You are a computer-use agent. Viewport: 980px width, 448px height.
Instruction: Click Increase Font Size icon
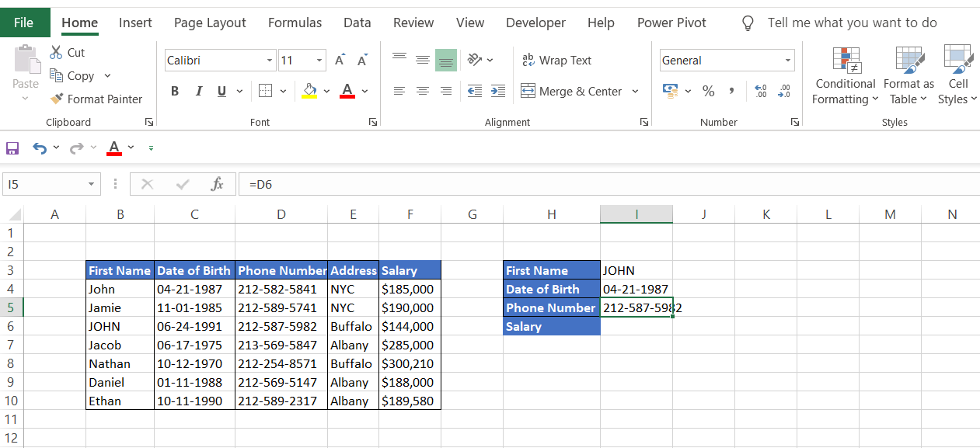click(340, 61)
